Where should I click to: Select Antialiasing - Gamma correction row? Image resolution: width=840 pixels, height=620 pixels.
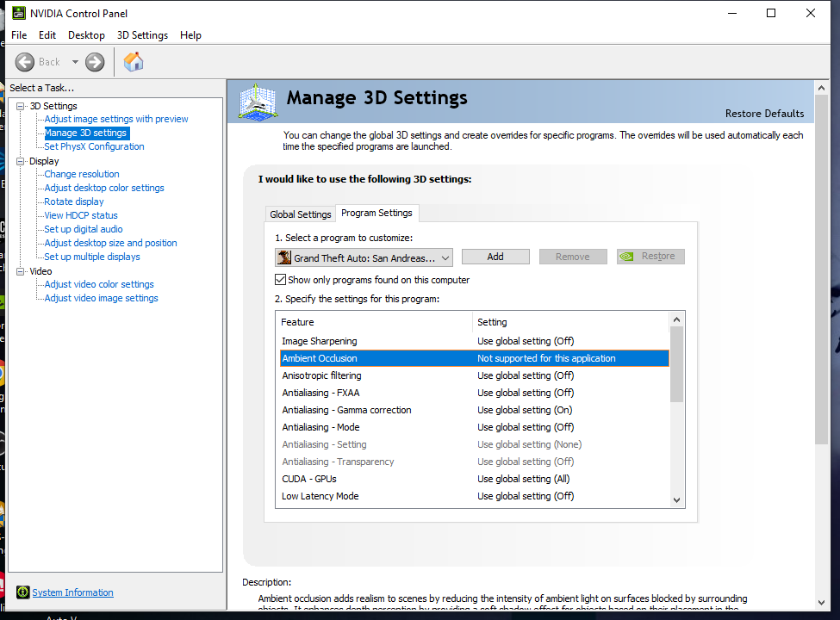(x=474, y=410)
